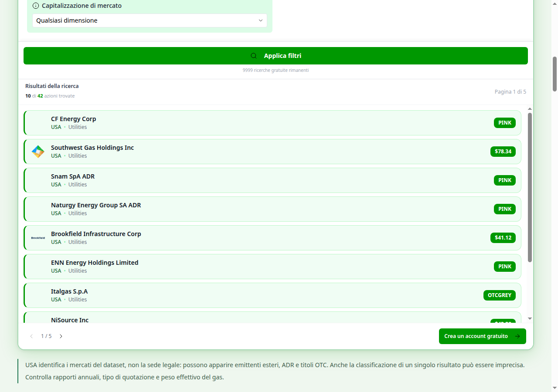Click PINK badge on ENN Energy row
The width and height of the screenshot is (558, 392).
coord(505,267)
